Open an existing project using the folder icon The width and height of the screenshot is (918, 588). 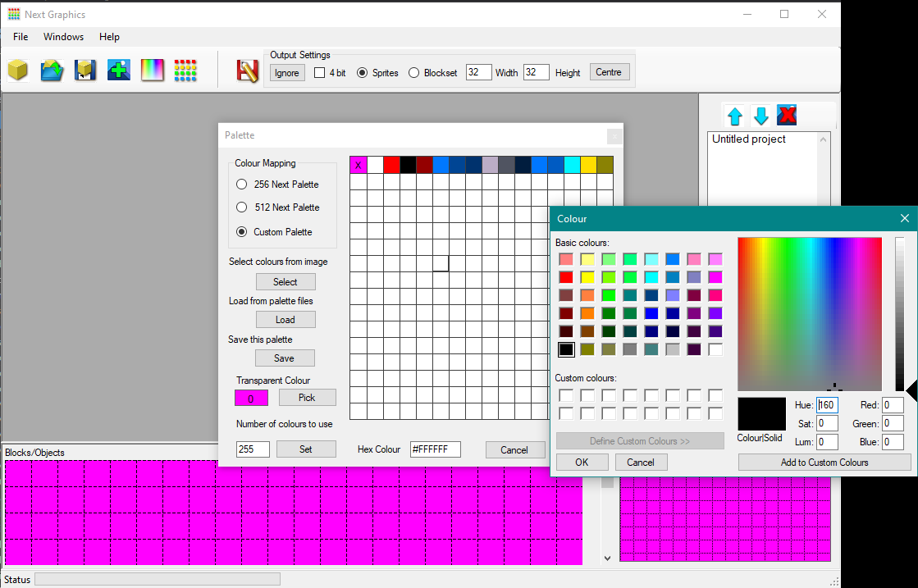52,71
